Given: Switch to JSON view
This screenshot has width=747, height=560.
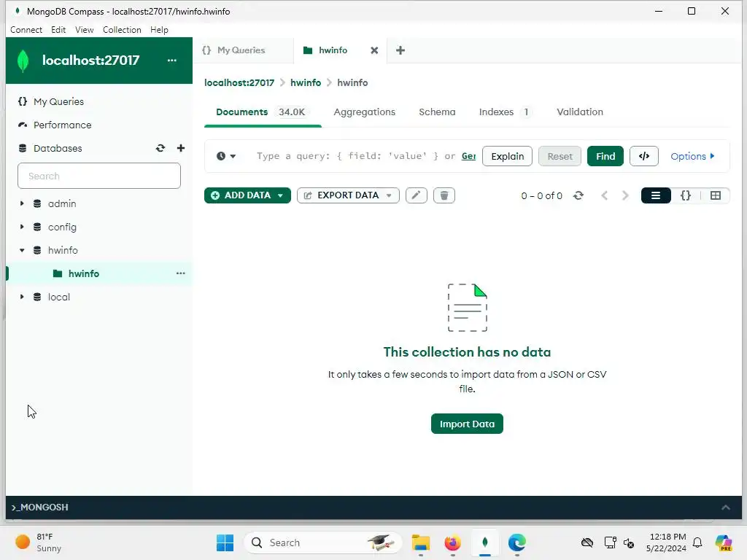Looking at the screenshot, I should [x=686, y=195].
